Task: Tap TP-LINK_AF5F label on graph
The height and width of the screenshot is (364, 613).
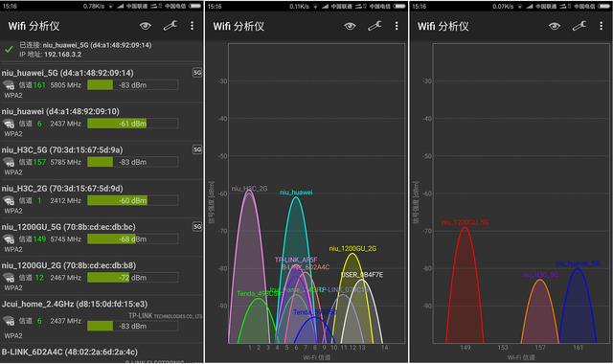Action: [296, 260]
